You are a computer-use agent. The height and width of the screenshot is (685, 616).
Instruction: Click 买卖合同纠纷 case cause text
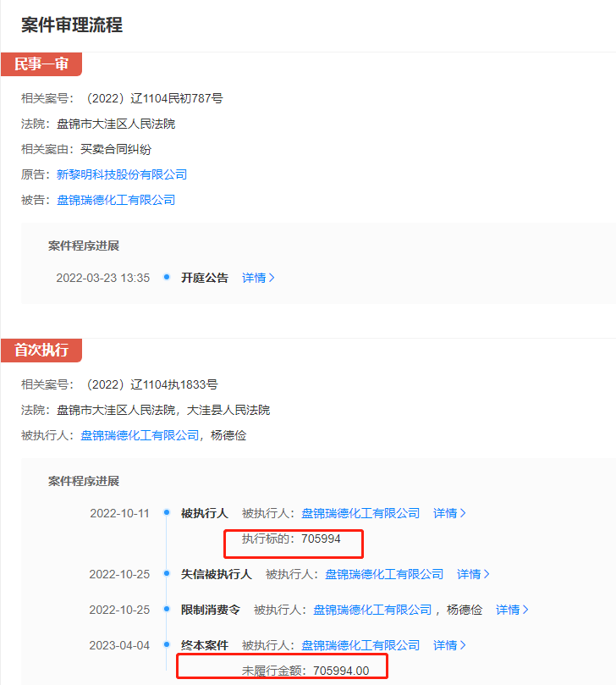[116, 149]
